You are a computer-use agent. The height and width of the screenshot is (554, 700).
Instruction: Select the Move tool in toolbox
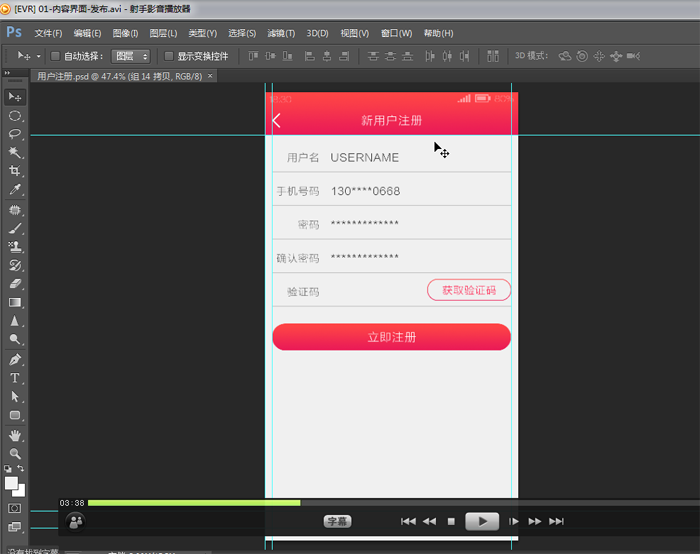coord(15,97)
